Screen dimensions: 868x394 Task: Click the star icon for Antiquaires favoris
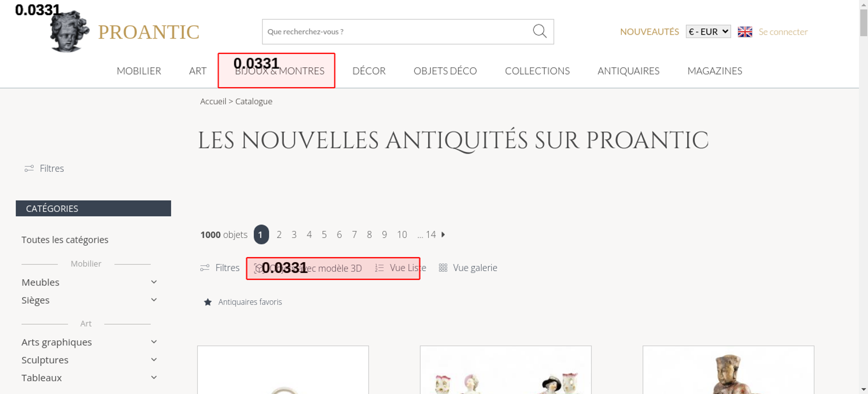pyautogui.click(x=208, y=302)
